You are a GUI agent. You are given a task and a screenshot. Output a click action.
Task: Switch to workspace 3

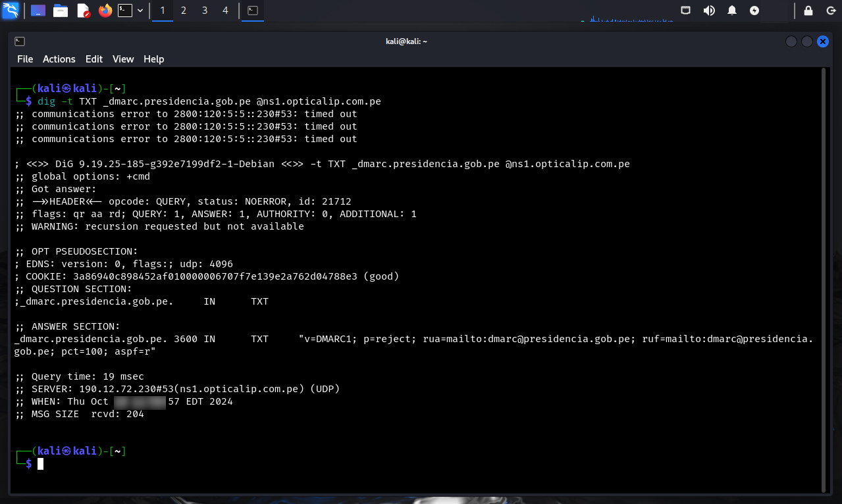pyautogui.click(x=205, y=11)
